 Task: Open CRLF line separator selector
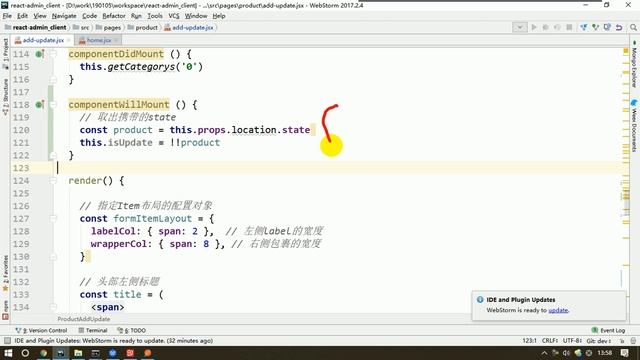coord(550,340)
